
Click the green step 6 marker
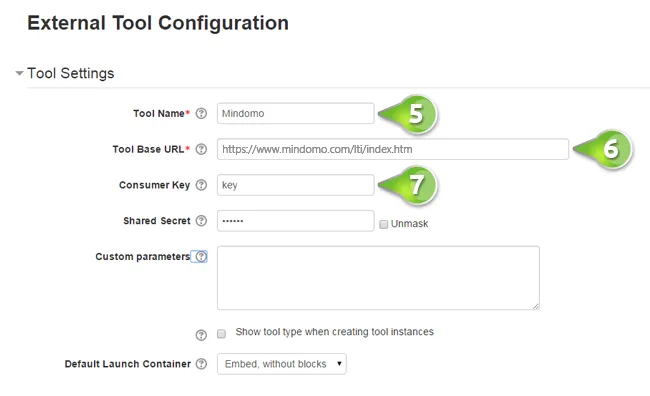pyautogui.click(x=603, y=149)
